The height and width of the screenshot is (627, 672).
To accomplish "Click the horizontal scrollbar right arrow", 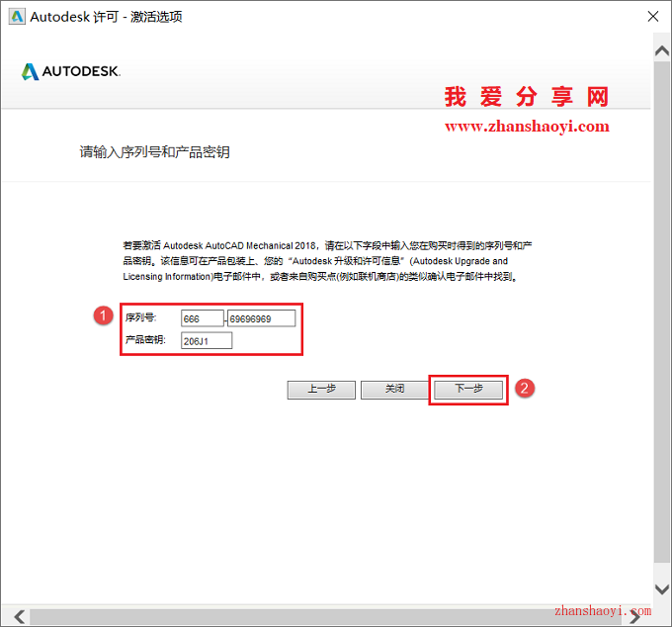I will [x=635, y=617].
